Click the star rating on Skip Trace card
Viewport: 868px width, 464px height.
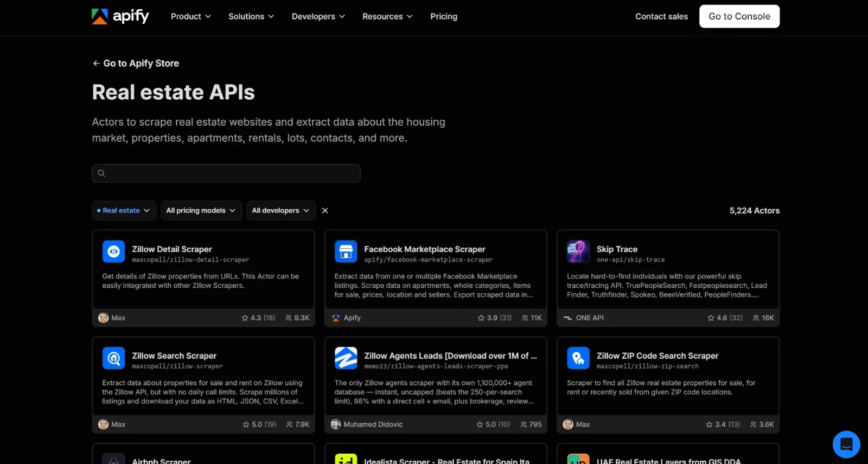725,318
